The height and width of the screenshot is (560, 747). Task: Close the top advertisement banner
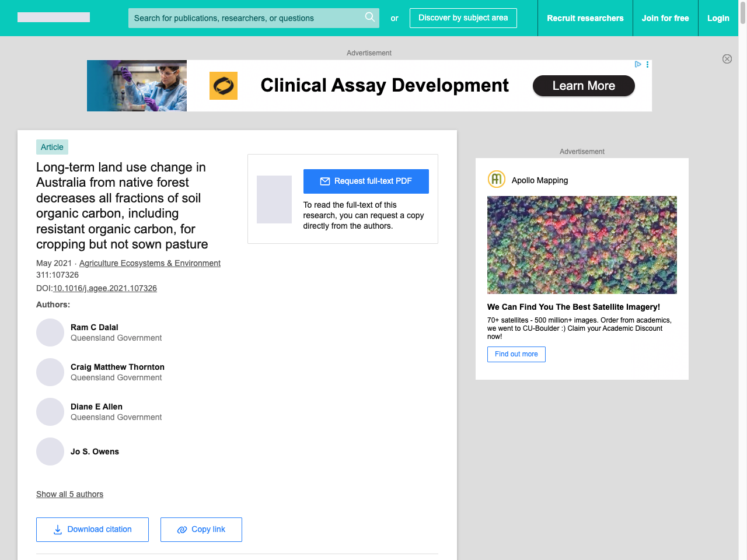727,59
